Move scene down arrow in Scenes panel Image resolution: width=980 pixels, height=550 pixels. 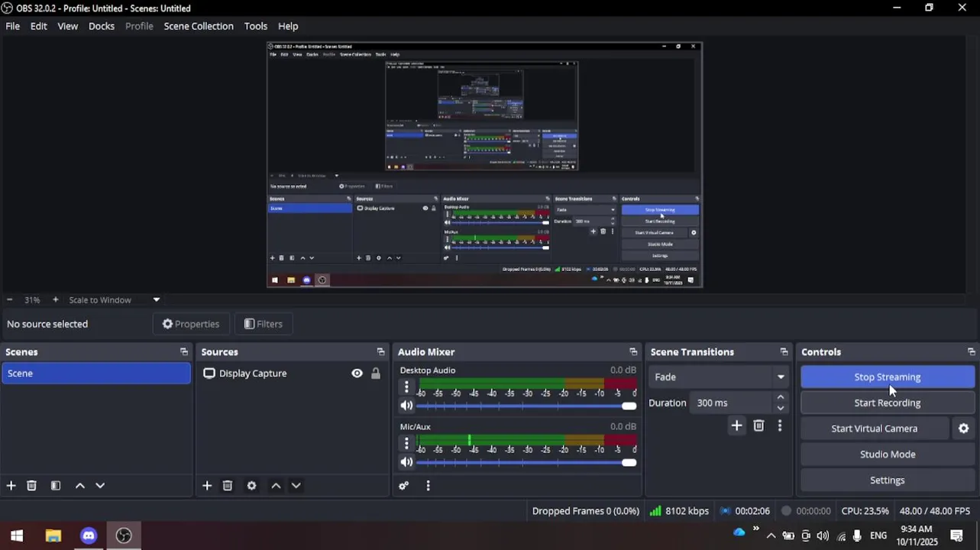coord(100,486)
